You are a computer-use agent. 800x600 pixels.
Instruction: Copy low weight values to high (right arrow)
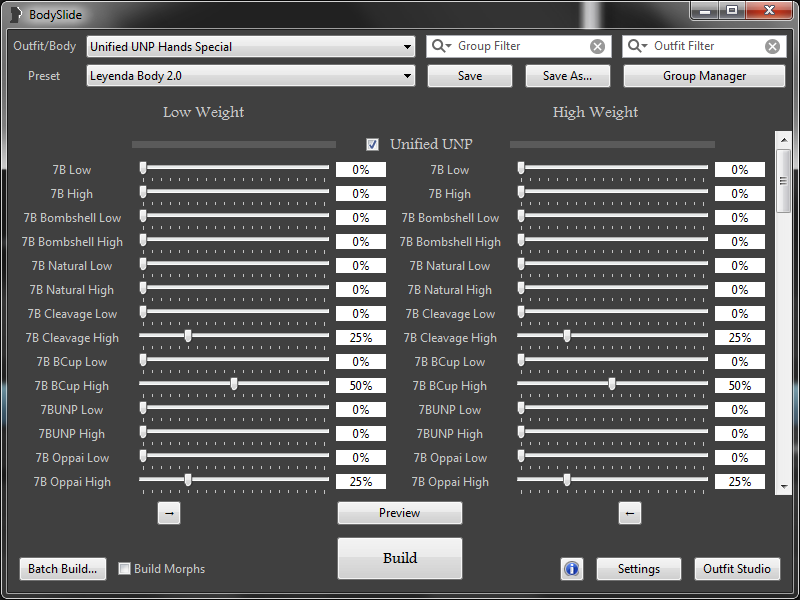[169, 513]
